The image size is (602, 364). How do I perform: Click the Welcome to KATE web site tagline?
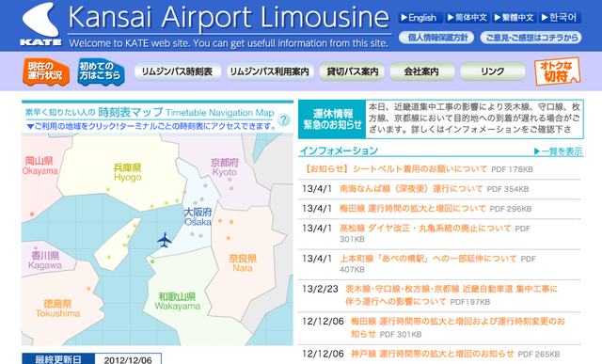tap(229, 43)
